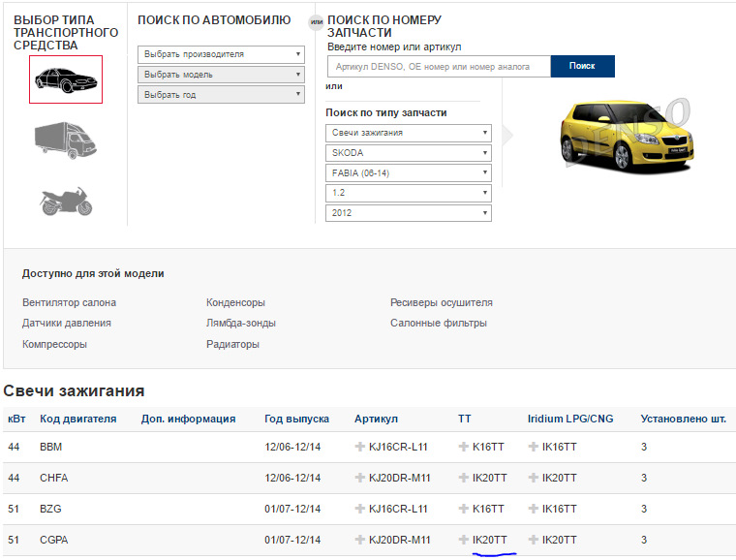Open the 'Лямбда-зонды' link
This screenshot has width=736, height=560.
coord(241,323)
